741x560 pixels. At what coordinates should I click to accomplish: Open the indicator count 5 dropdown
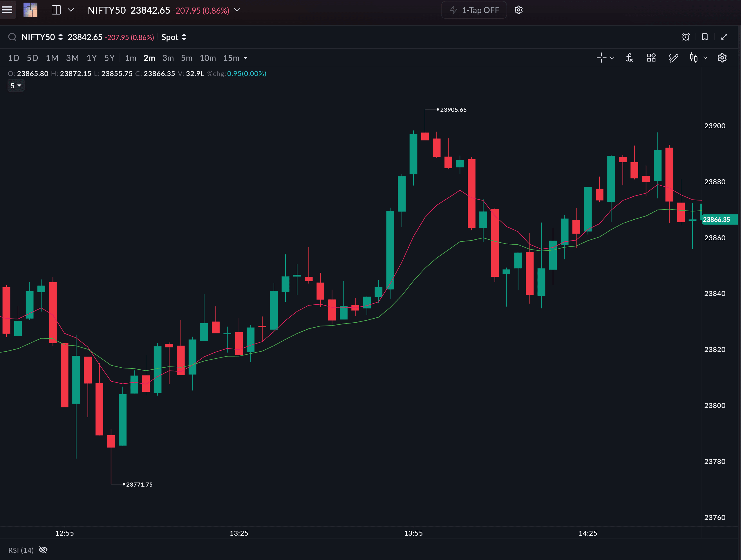(16, 86)
